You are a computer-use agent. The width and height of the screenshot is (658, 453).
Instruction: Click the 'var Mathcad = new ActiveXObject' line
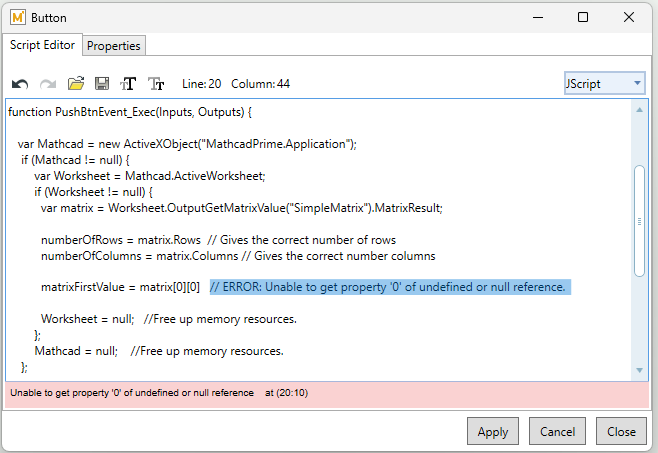187,144
